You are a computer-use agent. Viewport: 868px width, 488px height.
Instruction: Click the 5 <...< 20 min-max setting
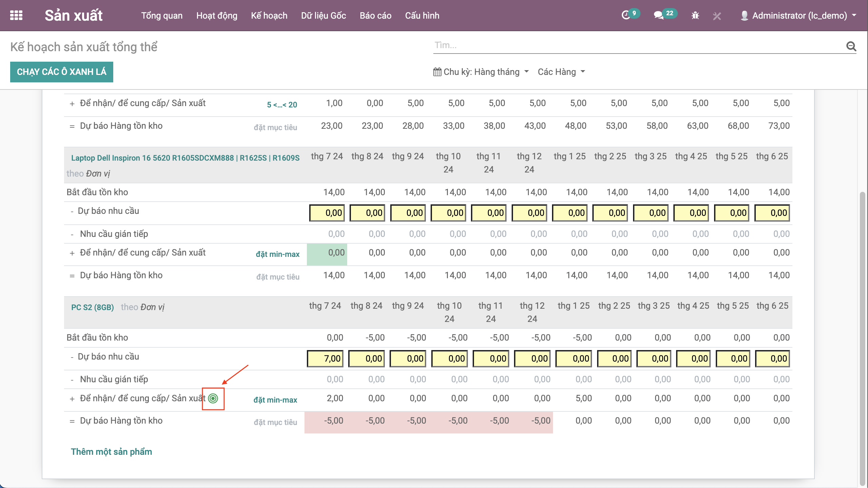coord(282,105)
